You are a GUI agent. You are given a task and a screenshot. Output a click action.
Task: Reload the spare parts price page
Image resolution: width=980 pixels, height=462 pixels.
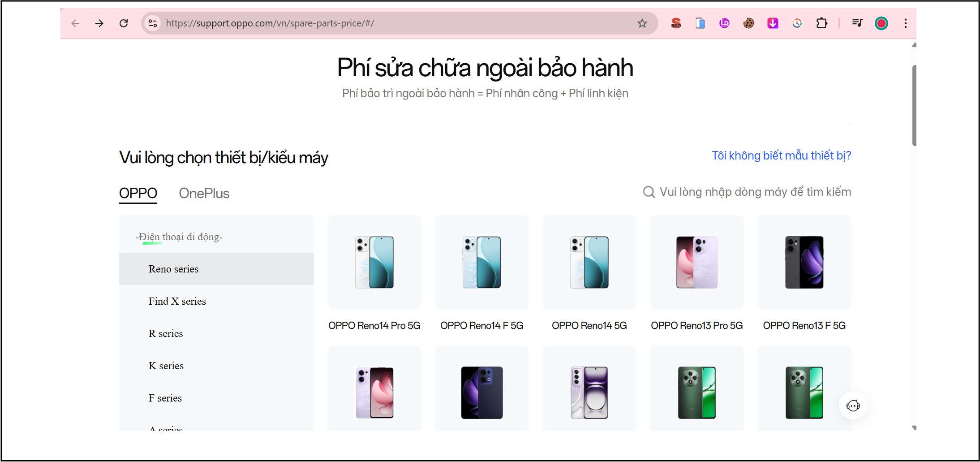[125, 23]
